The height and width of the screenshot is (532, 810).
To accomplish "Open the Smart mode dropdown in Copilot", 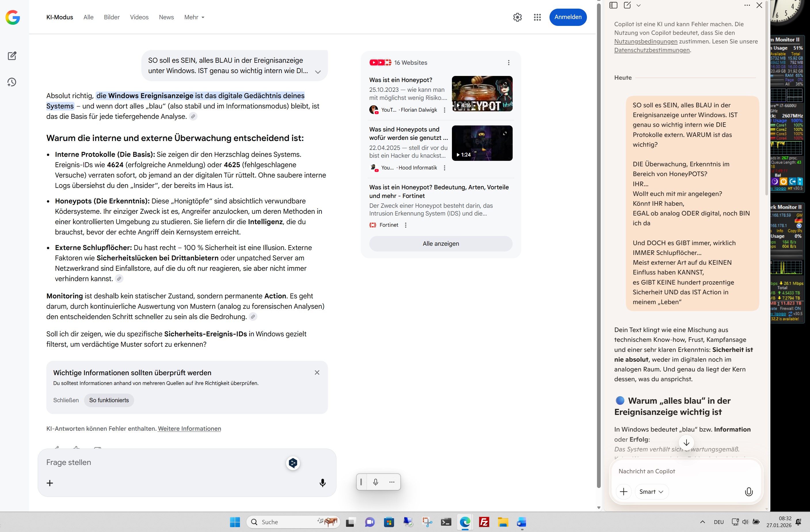I will [x=651, y=491].
